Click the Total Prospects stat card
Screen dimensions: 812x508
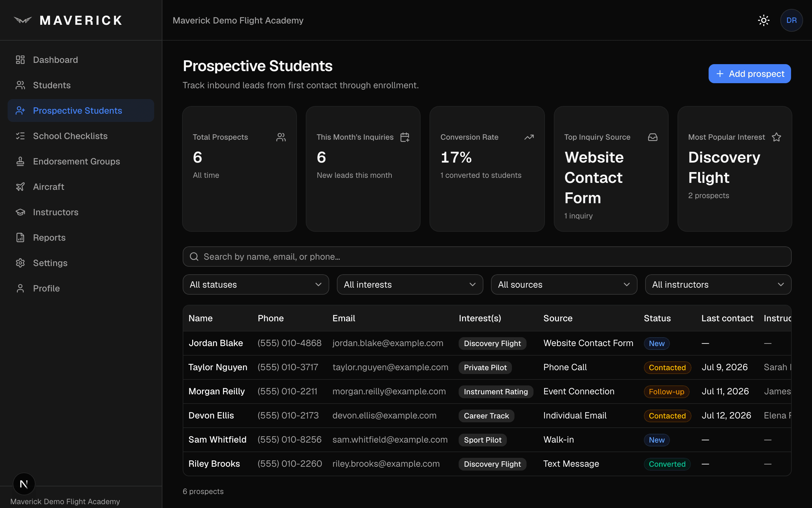tap(239, 169)
